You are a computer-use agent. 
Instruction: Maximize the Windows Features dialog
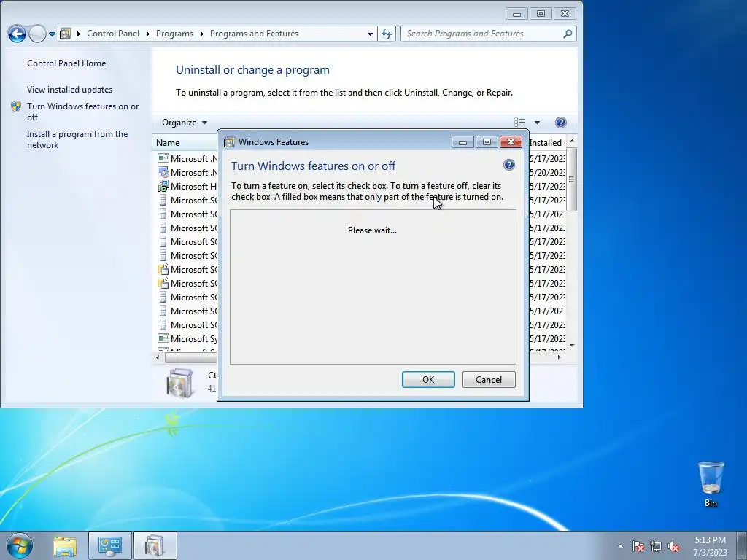[487, 142]
